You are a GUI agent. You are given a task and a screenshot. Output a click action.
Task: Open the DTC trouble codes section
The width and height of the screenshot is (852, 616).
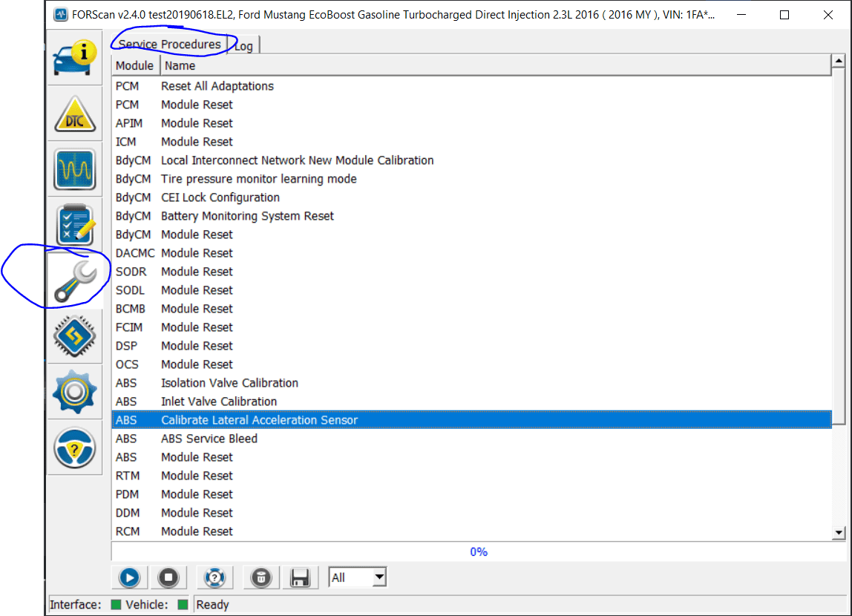pos(75,114)
